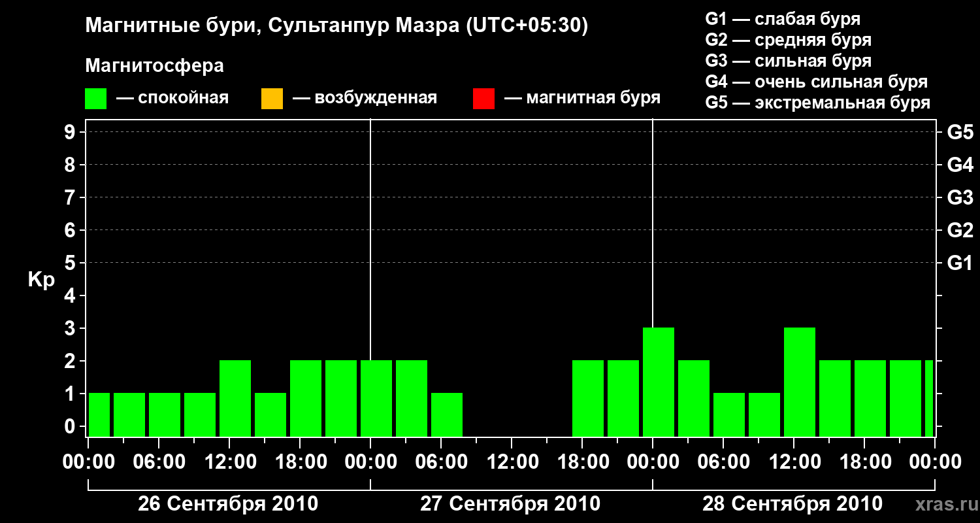Viewport: 980px width, 523px height.
Task: Select the '27 Сентября 2010' date label
Action: coord(510,504)
